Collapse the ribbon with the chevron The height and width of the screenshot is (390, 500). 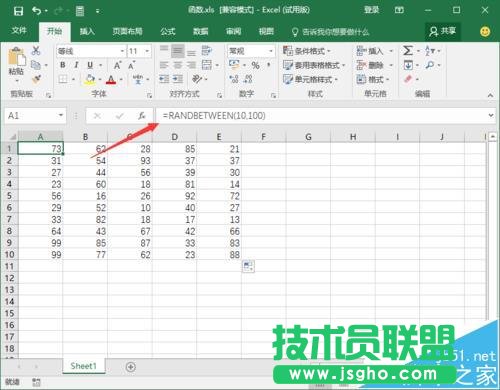490,95
